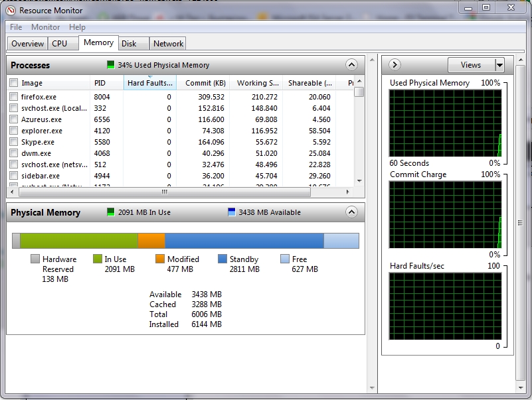532x400 pixels.
Task: Click the Resource Monitor title bar icon
Action: point(11,11)
